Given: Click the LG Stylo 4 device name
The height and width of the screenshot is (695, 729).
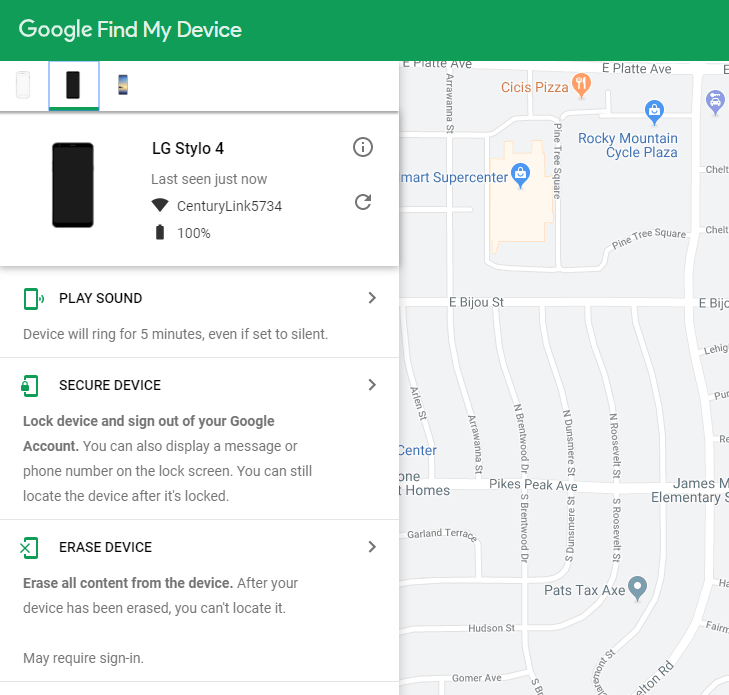Looking at the screenshot, I should tap(188, 148).
